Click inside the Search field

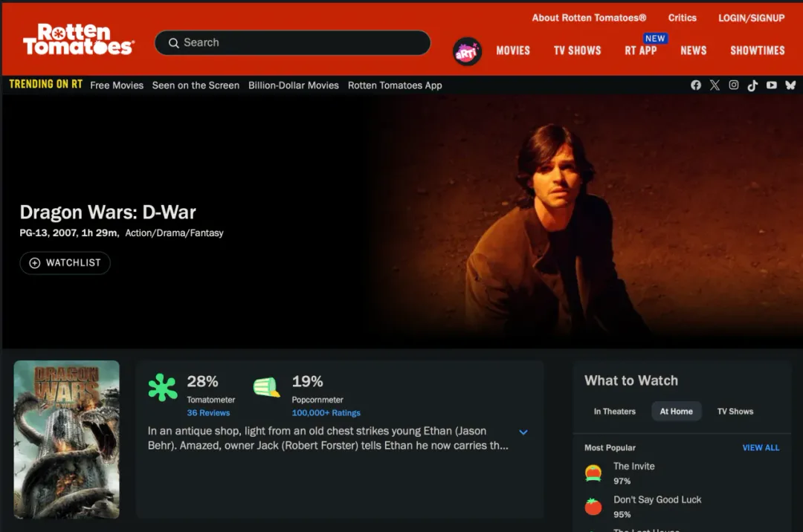(292, 43)
